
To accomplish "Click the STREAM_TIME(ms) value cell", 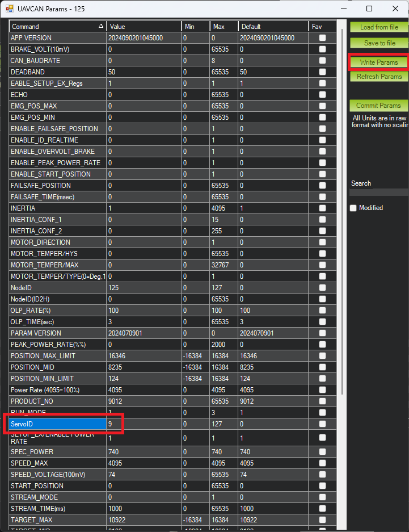I will click(144, 509).
